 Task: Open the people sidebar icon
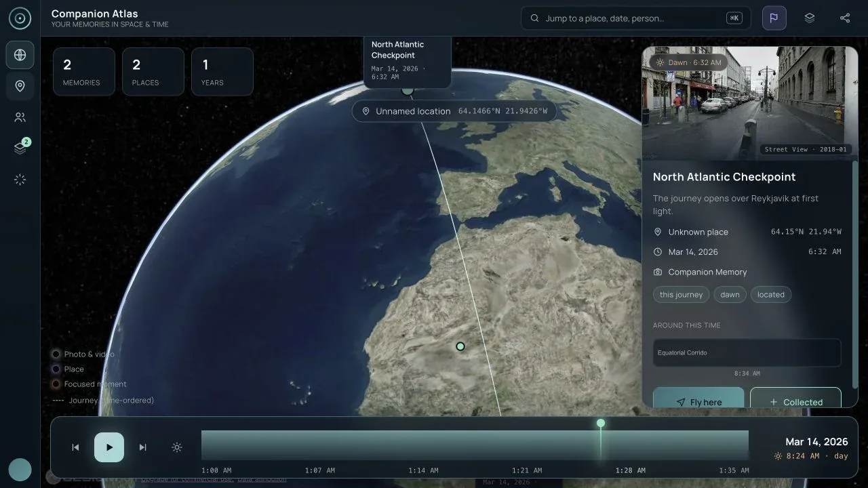coord(20,117)
